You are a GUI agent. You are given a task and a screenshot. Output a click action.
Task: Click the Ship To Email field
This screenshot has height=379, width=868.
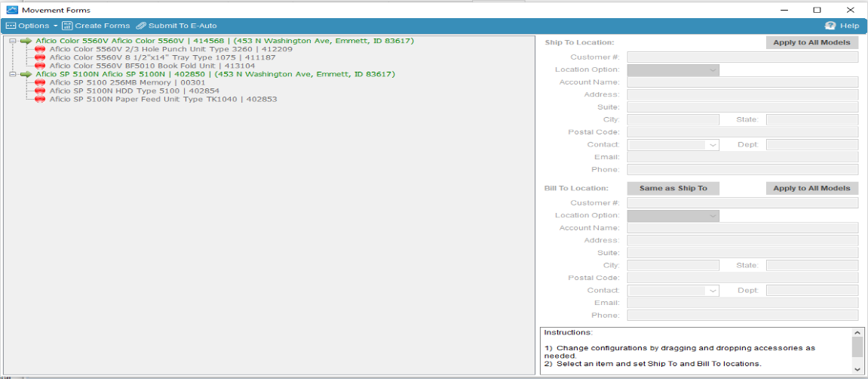click(742, 157)
